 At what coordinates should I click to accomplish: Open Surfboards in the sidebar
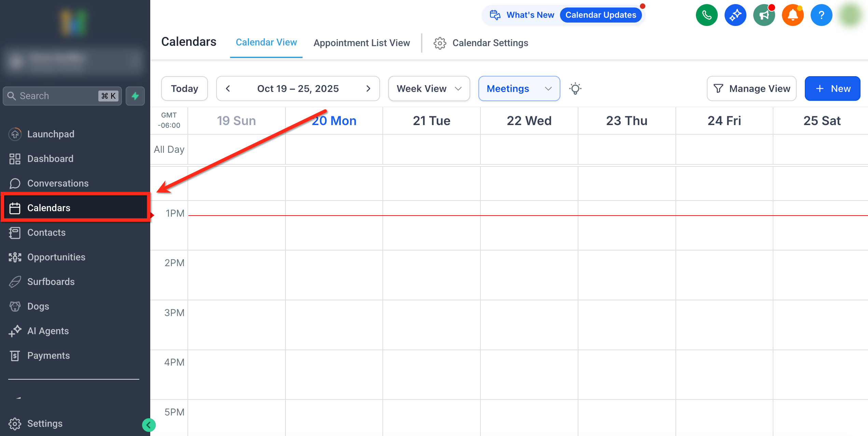coord(51,282)
